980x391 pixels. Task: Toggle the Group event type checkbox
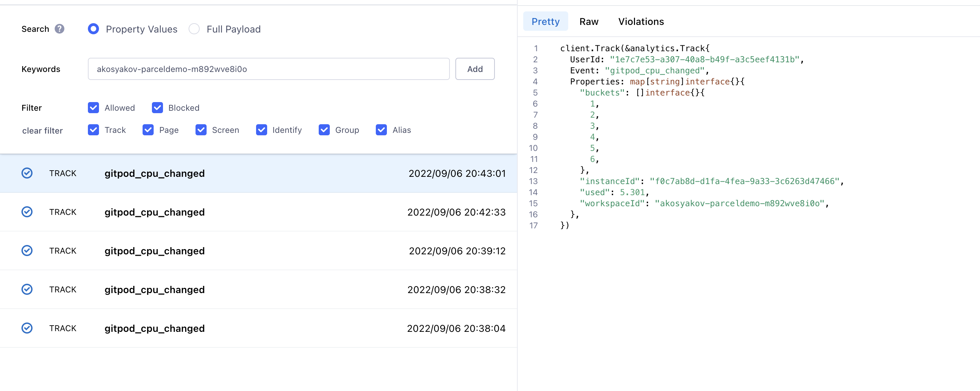coord(324,130)
